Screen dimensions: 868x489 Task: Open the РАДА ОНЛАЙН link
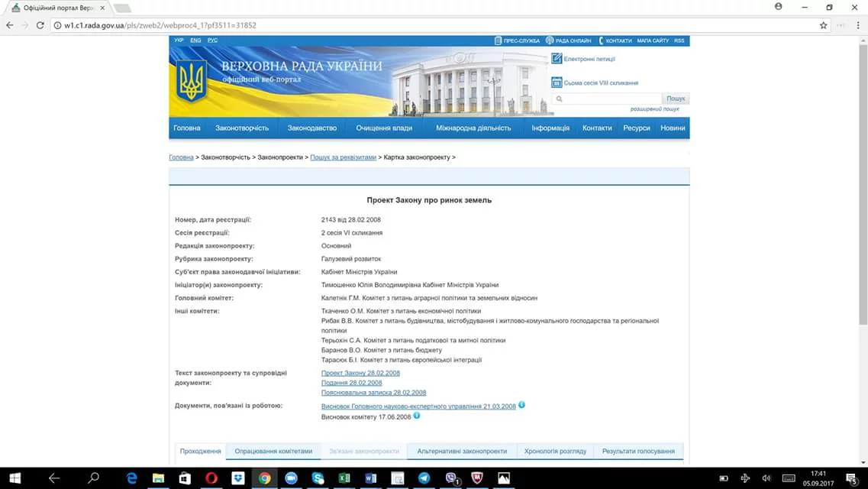[x=569, y=40]
